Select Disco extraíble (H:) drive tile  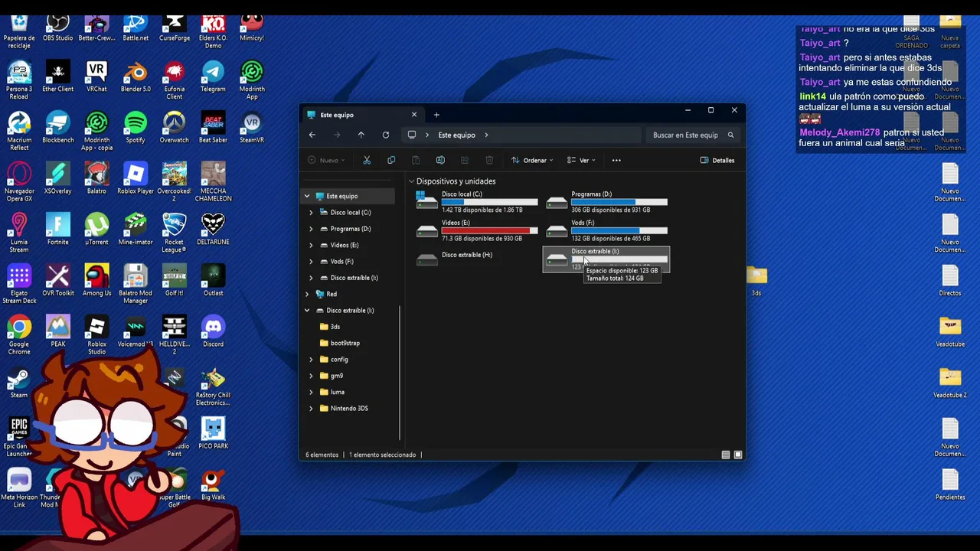click(x=476, y=259)
